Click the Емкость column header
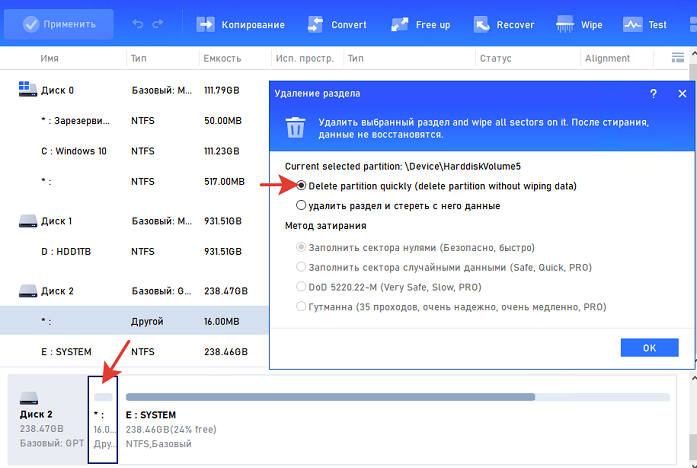The height and width of the screenshot is (468, 697). pyautogui.click(x=221, y=59)
